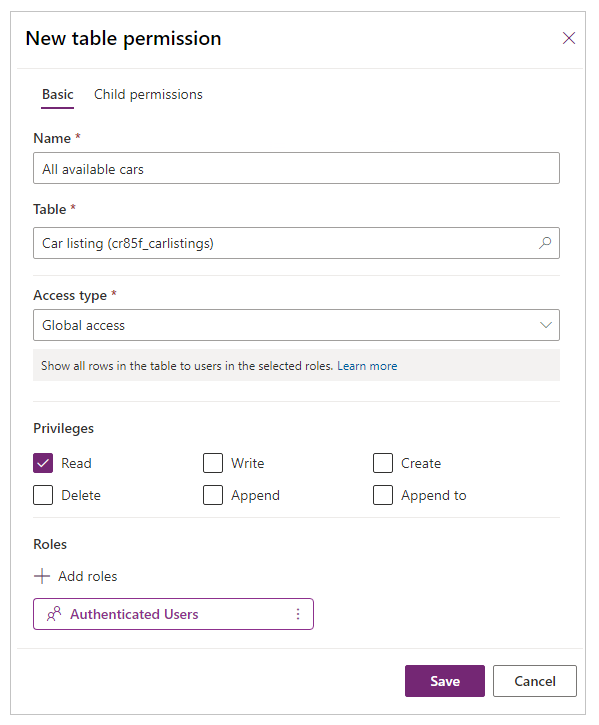The height and width of the screenshot is (725, 599).
Task: Click into the Name text field
Action: coord(296,168)
